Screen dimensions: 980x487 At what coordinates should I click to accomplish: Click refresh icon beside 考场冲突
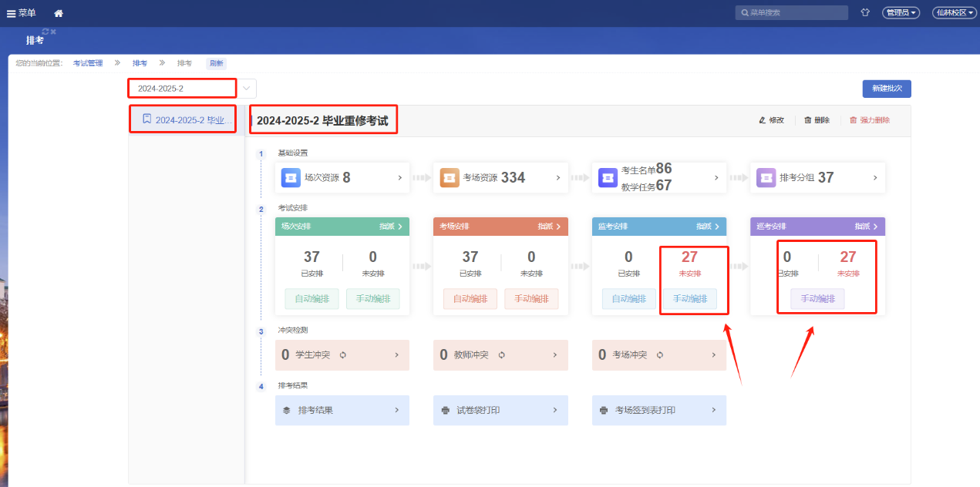tap(659, 355)
